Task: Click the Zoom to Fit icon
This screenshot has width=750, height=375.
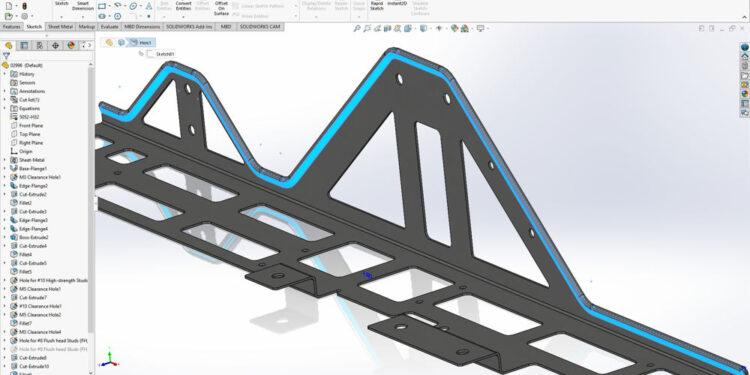Action: (x=357, y=29)
